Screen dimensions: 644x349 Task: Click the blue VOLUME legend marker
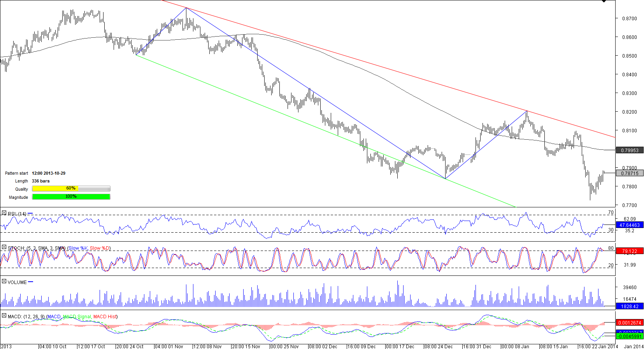(x=31, y=282)
